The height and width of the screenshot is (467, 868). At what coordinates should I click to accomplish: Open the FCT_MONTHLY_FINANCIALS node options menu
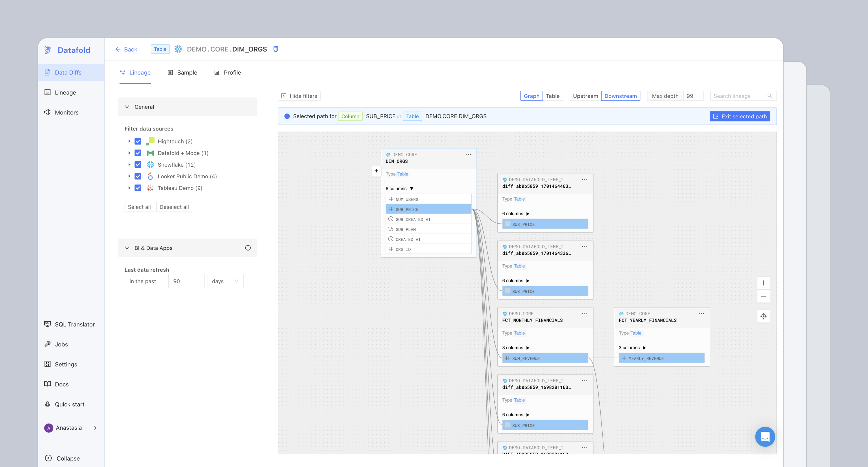[585, 314]
